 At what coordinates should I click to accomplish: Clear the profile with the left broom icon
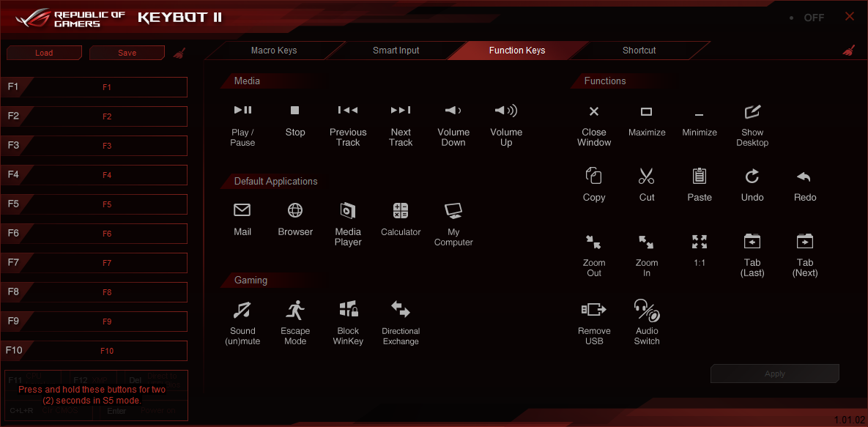click(179, 53)
